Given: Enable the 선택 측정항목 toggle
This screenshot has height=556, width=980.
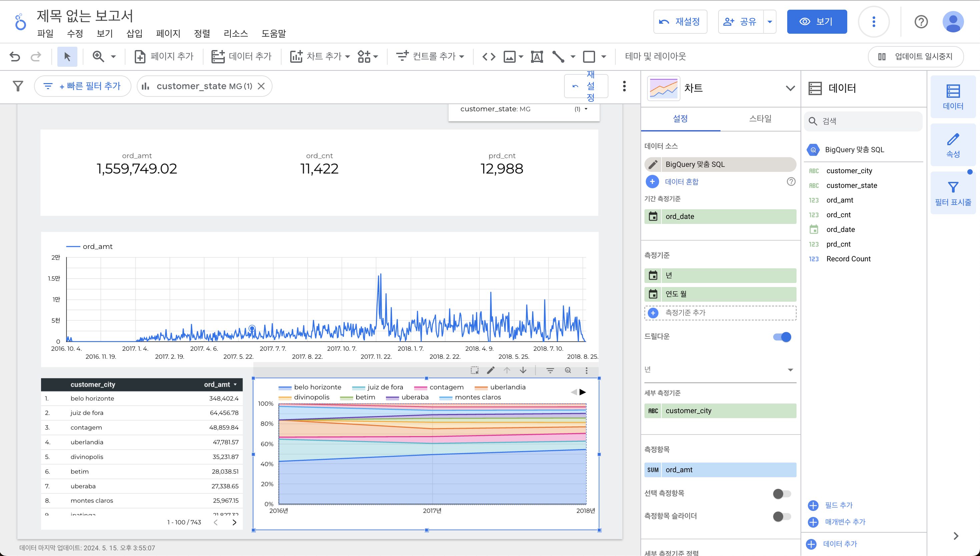Looking at the screenshot, I should [782, 494].
